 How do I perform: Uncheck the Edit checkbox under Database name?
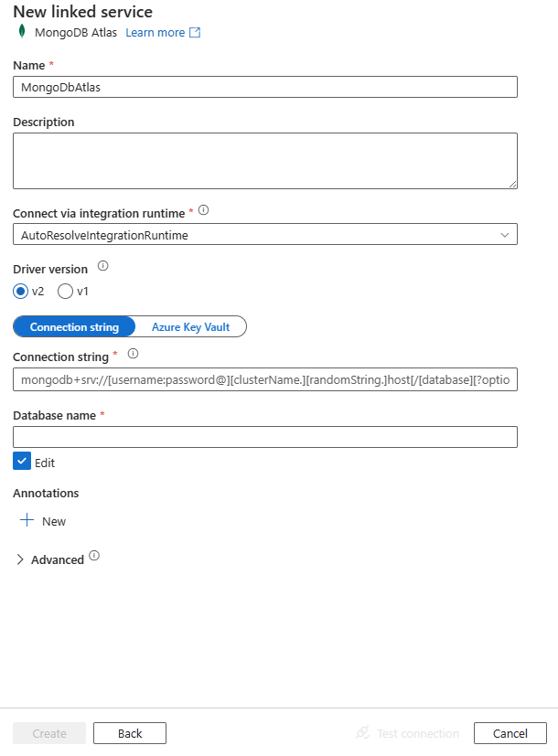20,462
